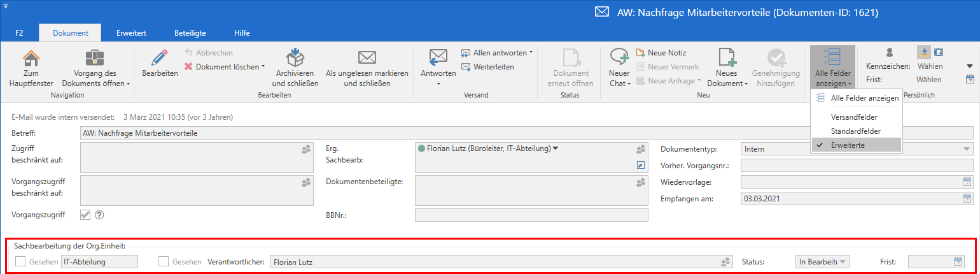Open the Dokumententyp dropdown

(967, 149)
